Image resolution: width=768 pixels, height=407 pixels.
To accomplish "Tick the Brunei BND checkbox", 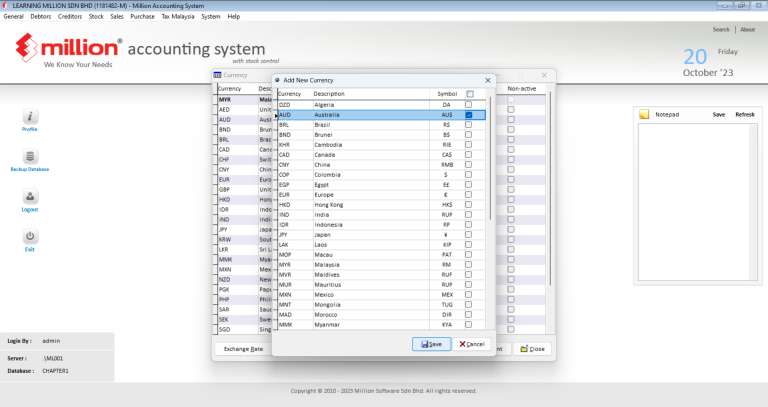I will tap(469, 135).
